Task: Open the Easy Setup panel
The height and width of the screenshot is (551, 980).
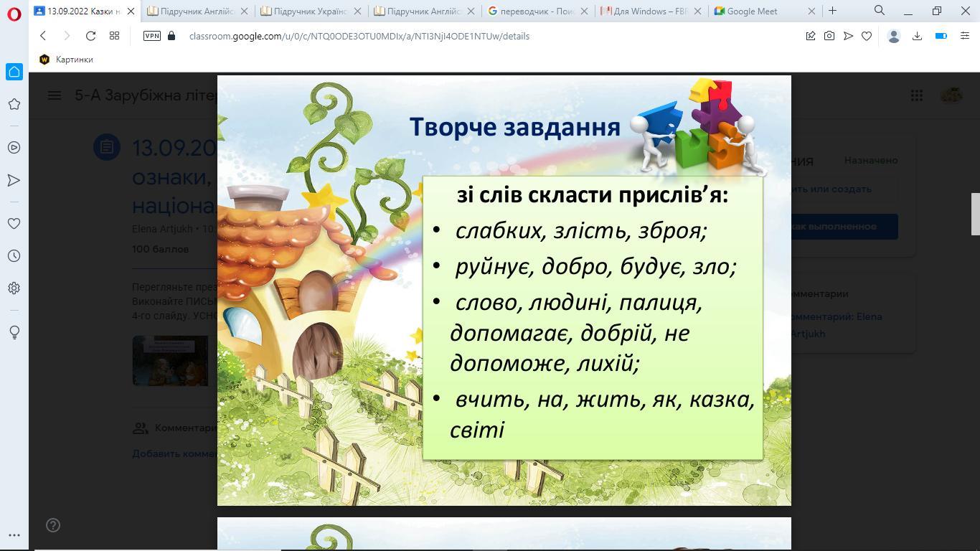Action: click(x=965, y=36)
